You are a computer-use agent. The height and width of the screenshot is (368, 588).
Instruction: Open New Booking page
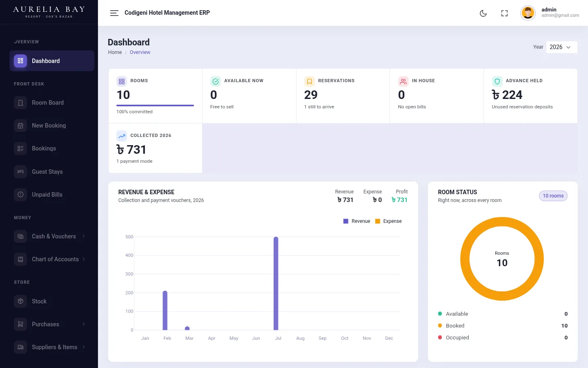(x=52, y=126)
